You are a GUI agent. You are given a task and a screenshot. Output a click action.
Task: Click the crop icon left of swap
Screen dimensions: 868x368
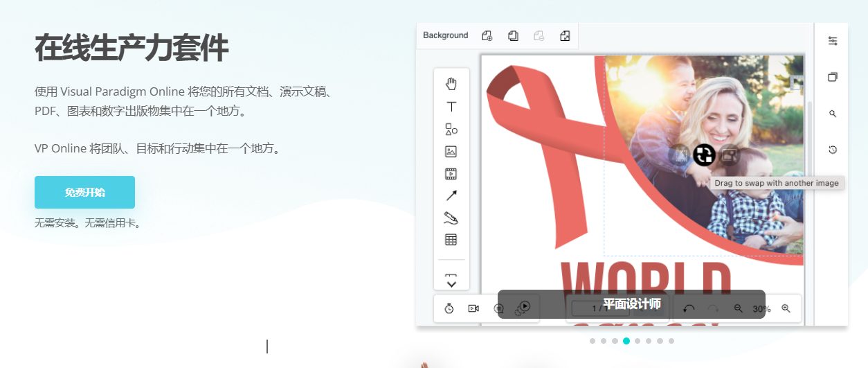681,155
